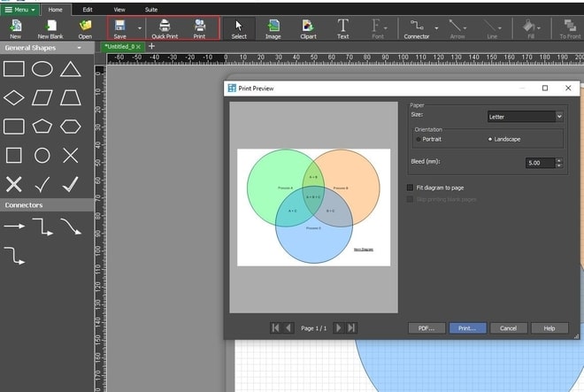Enable Fit diagram to page
This screenshot has height=392, width=584.
coord(410,188)
